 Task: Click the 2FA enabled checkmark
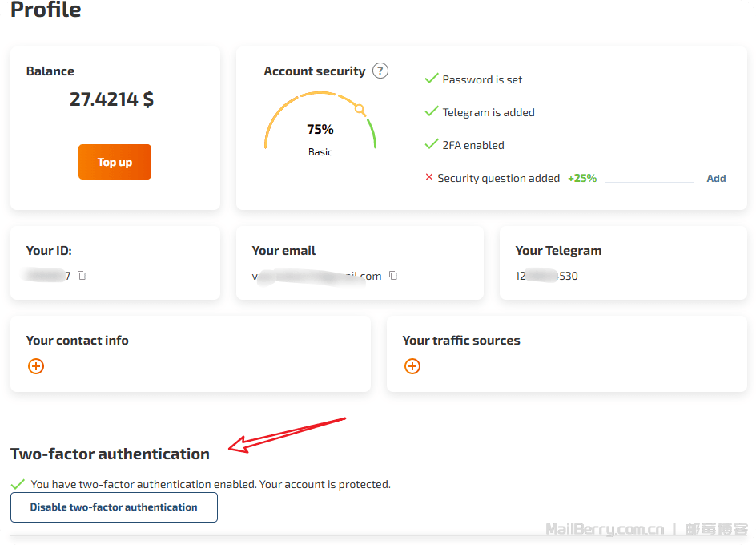(432, 145)
